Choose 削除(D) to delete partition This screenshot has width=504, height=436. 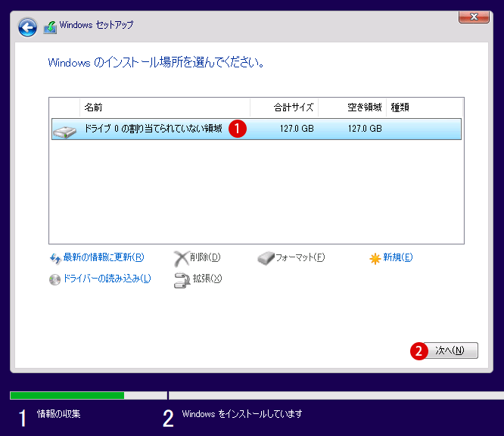tap(205, 257)
